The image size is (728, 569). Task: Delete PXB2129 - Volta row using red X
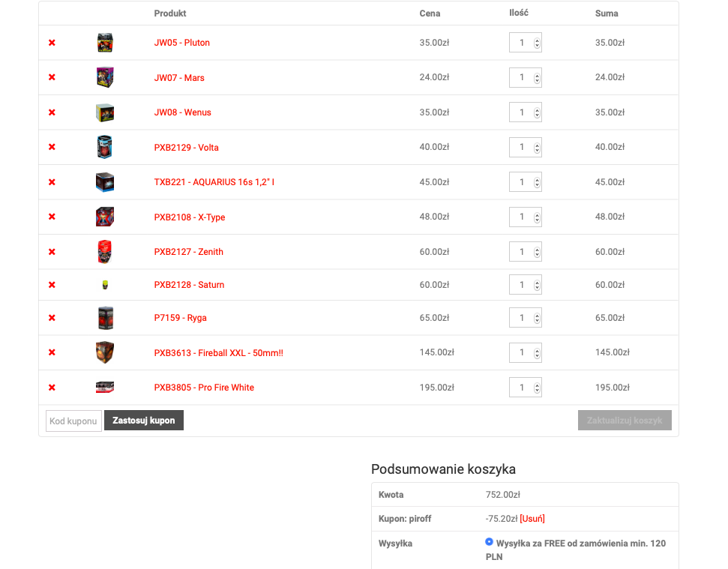coord(52,147)
